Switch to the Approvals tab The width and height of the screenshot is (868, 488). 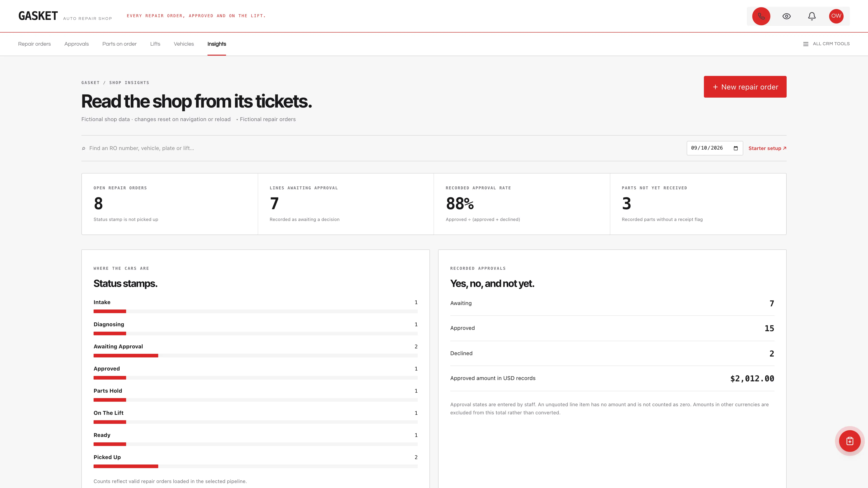point(76,44)
